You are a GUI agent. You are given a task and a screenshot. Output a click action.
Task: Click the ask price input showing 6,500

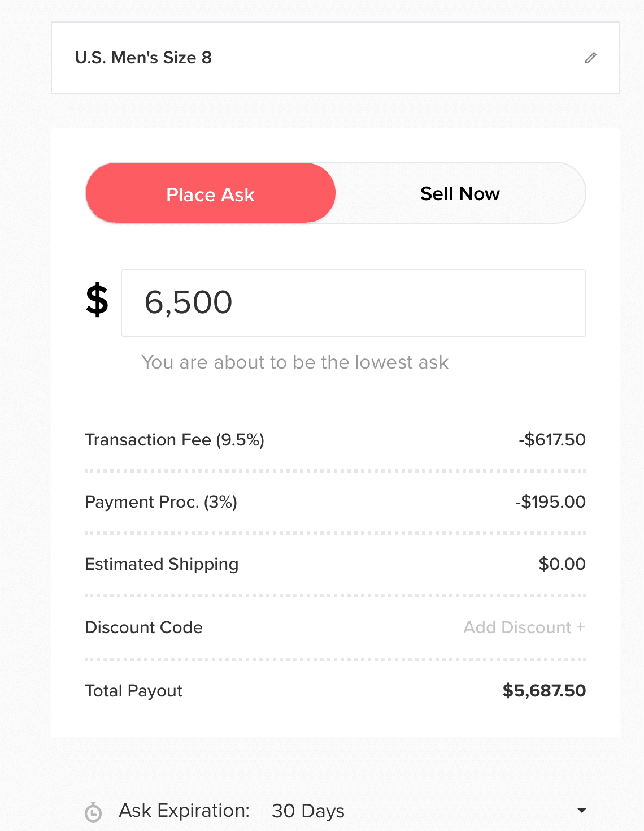tap(354, 303)
